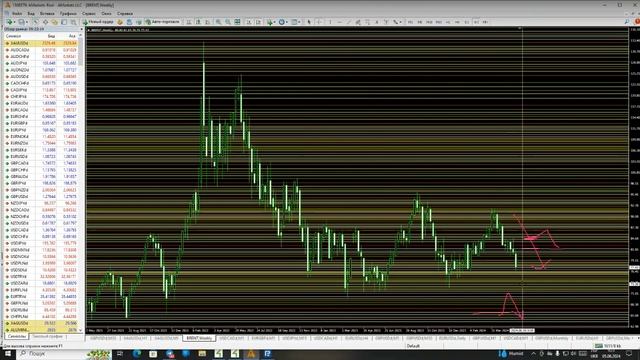This screenshot has width=640, height=360.
Task: Switch timeframe to H1
Action: click(448, 22)
